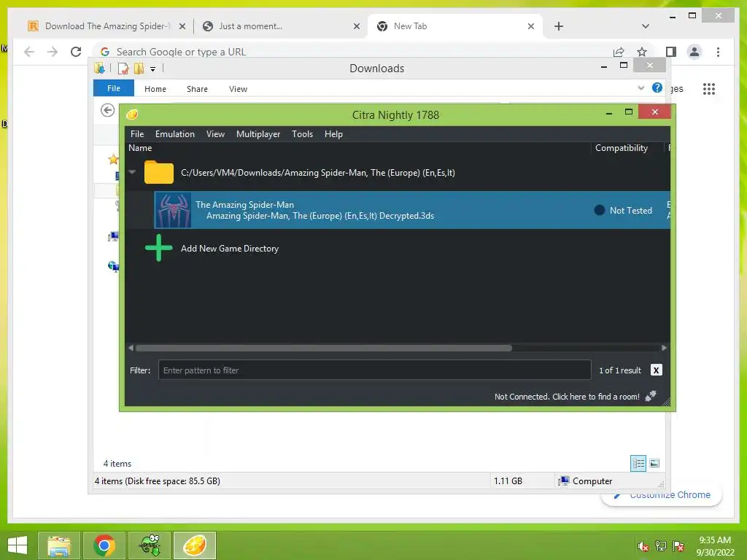The width and height of the screenshot is (747, 560).
Task: Open Citra lemon icon on taskbar
Action: 194,545
